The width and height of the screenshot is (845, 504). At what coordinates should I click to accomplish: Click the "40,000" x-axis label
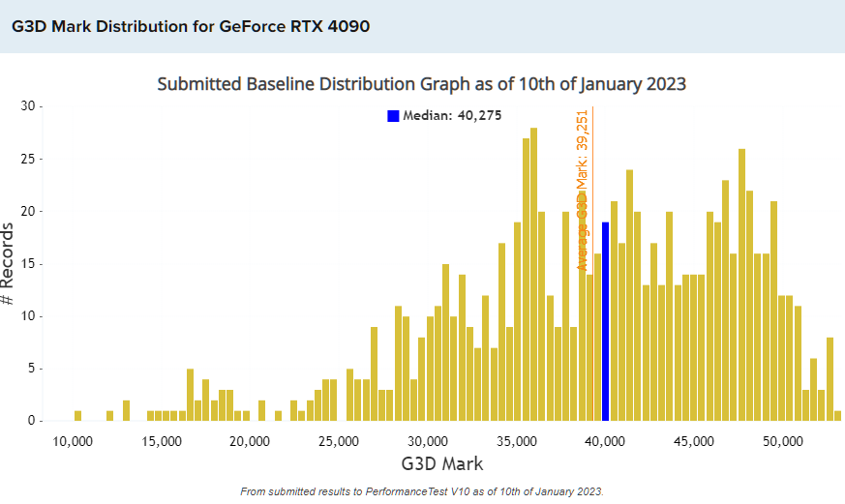605,441
